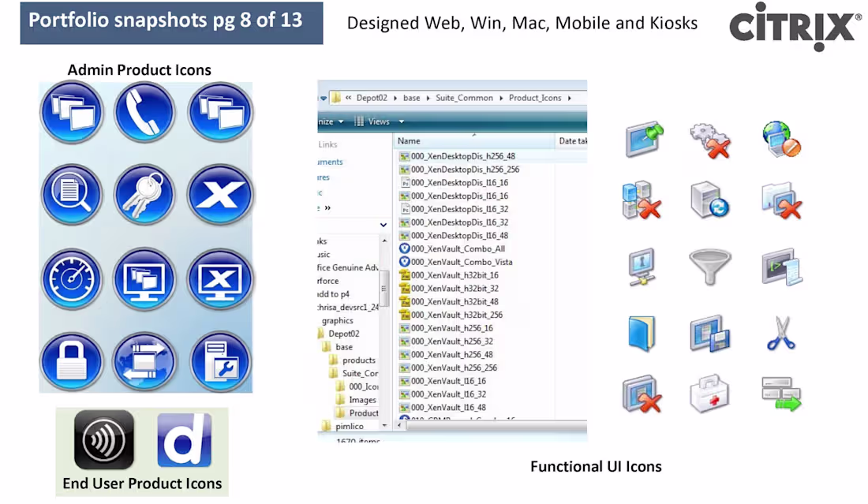Image resolution: width=868 pixels, height=504 pixels.
Task: Select file 000_XenVault_h32bit_256
Action: coord(451,315)
